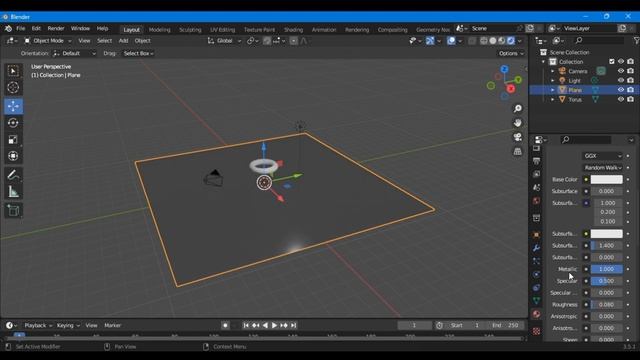Open Drag Select Box dropdown
Viewport: 640px width, 360px height.
tap(138, 53)
